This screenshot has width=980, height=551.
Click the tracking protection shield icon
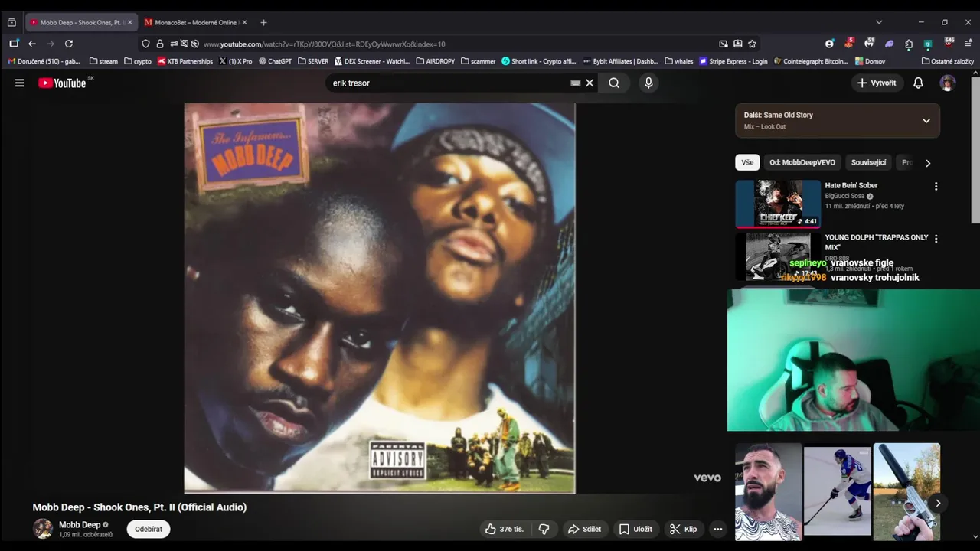145,44
